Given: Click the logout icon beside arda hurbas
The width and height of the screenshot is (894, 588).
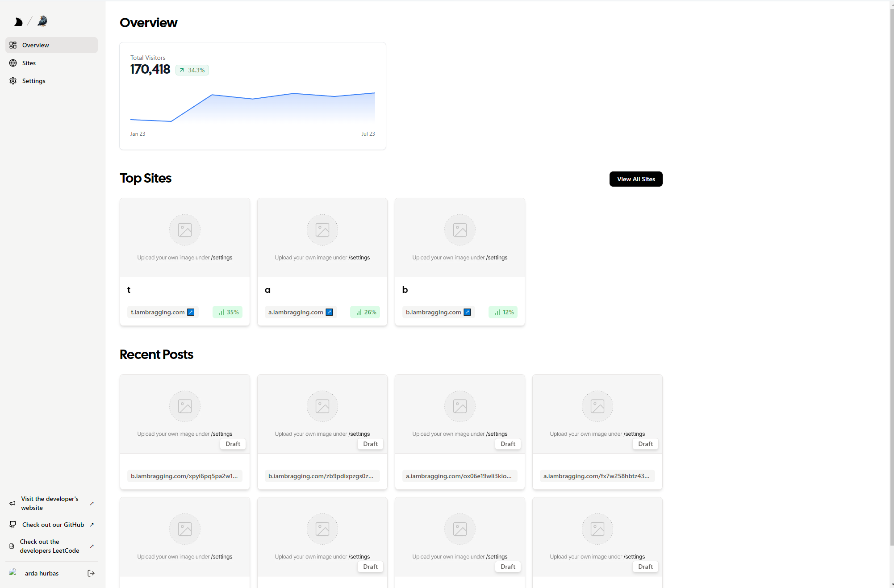Looking at the screenshot, I should [x=91, y=573].
